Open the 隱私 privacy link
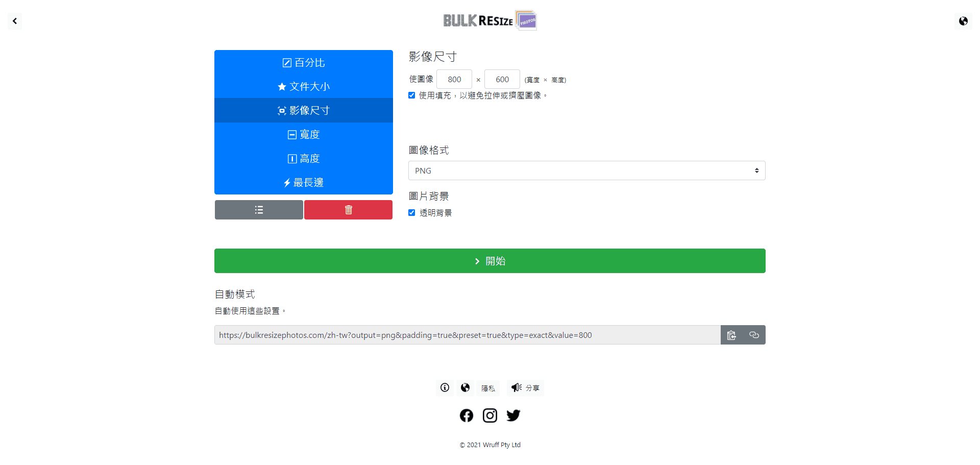980x465 pixels. (x=488, y=388)
